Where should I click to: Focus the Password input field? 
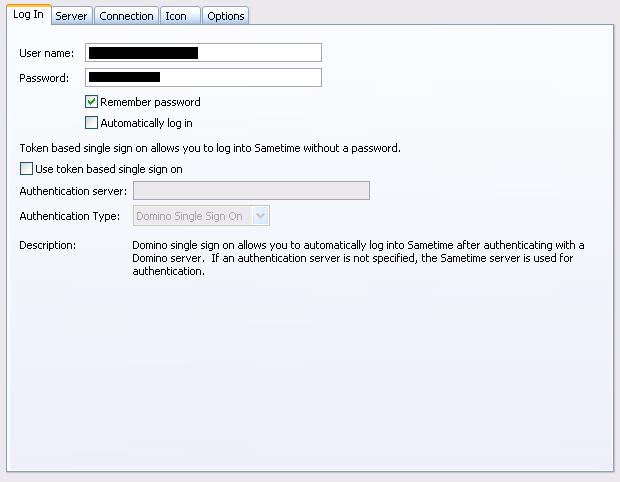[x=203, y=77]
